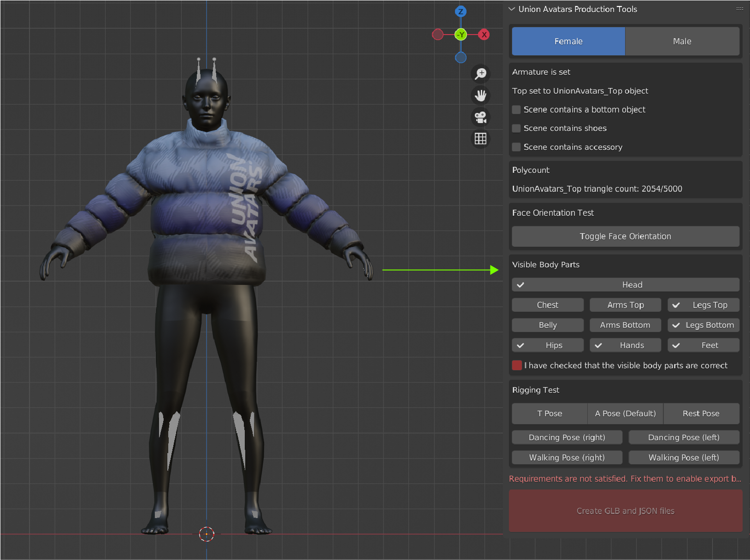The height and width of the screenshot is (560, 750).
Task: Apply Dancing Pose (right)
Action: tap(567, 437)
